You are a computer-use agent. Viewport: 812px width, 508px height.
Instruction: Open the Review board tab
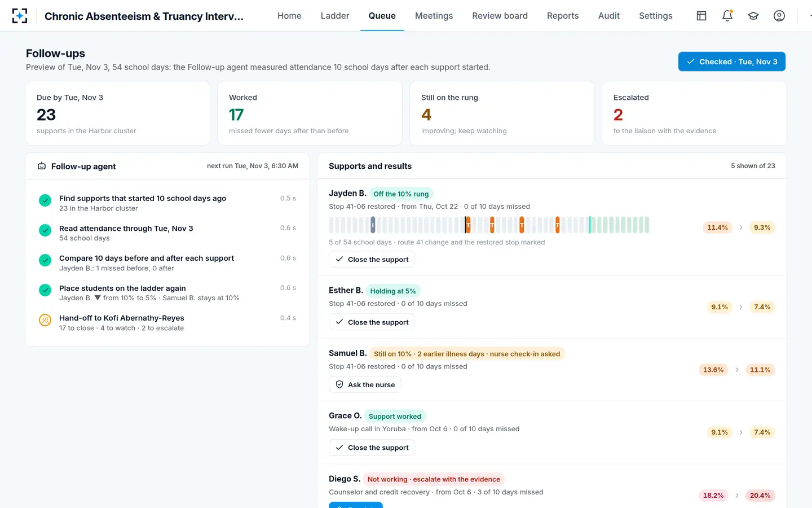pos(500,16)
